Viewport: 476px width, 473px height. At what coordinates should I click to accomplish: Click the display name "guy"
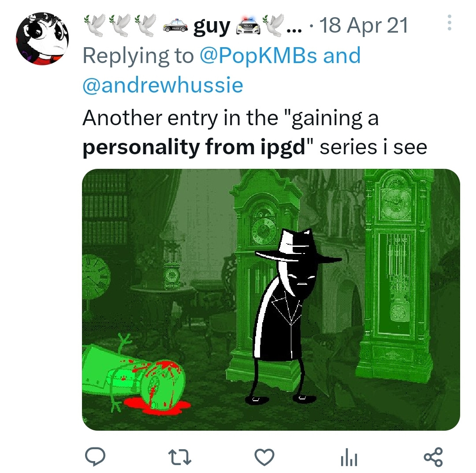pos(212,26)
